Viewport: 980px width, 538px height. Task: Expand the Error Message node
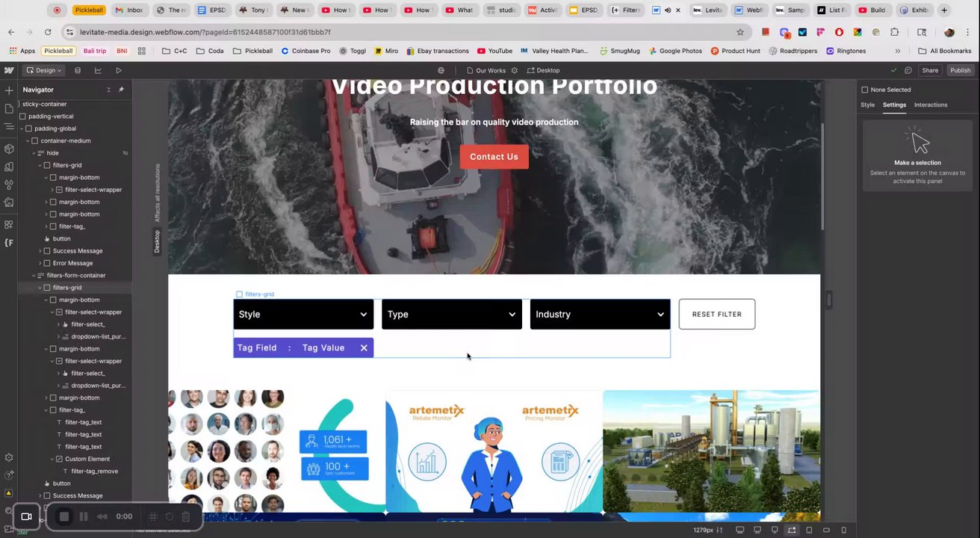[x=40, y=263]
